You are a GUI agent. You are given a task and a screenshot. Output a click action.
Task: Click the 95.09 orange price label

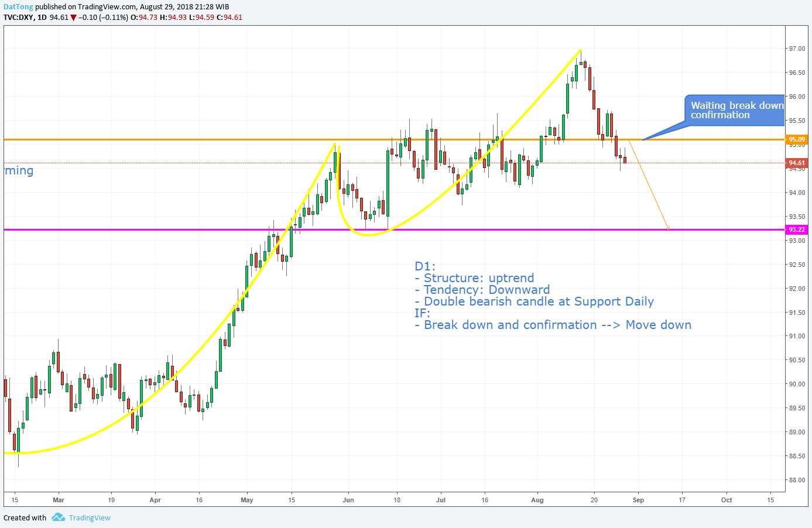797,139
